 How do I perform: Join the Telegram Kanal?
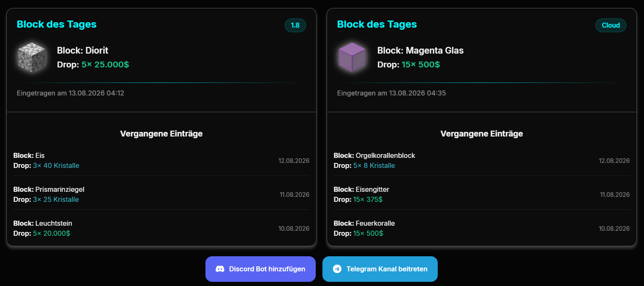(x=380, y=269)
